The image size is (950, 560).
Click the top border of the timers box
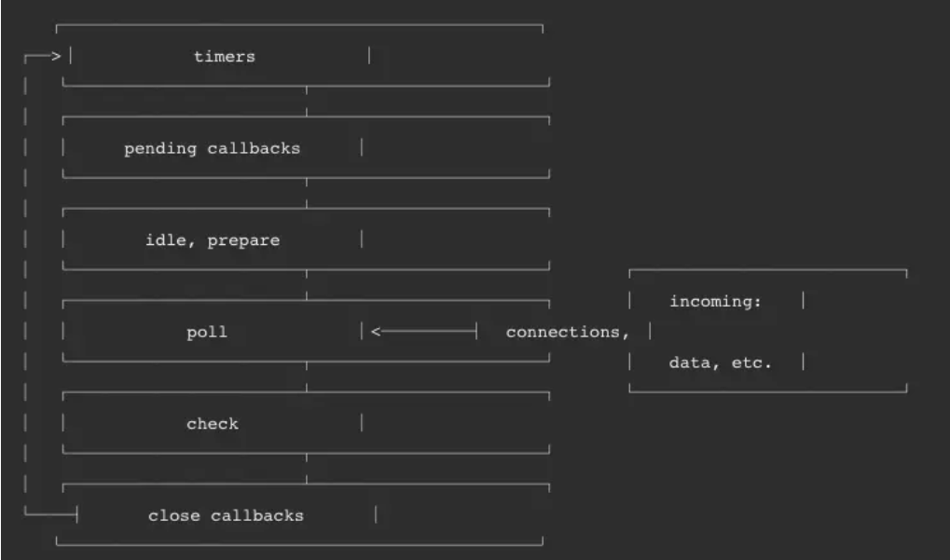pos(299,25)
